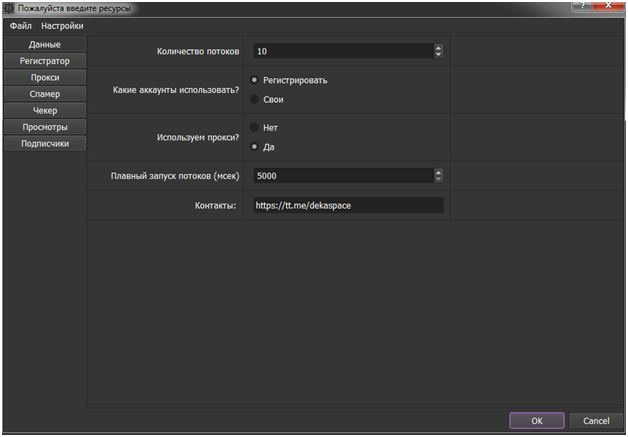This screenshot has height=437, width=628.
Task: Choose the Свои accounts option
Action: 255,99
